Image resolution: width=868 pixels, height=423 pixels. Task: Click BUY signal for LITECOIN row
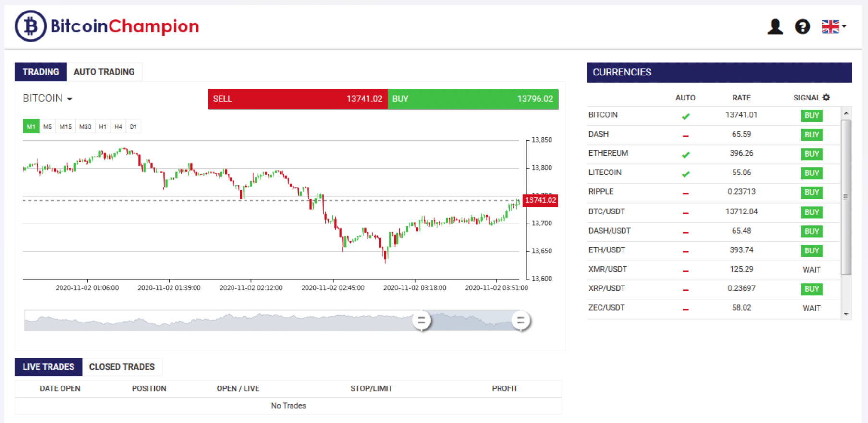tap(812, 173)
